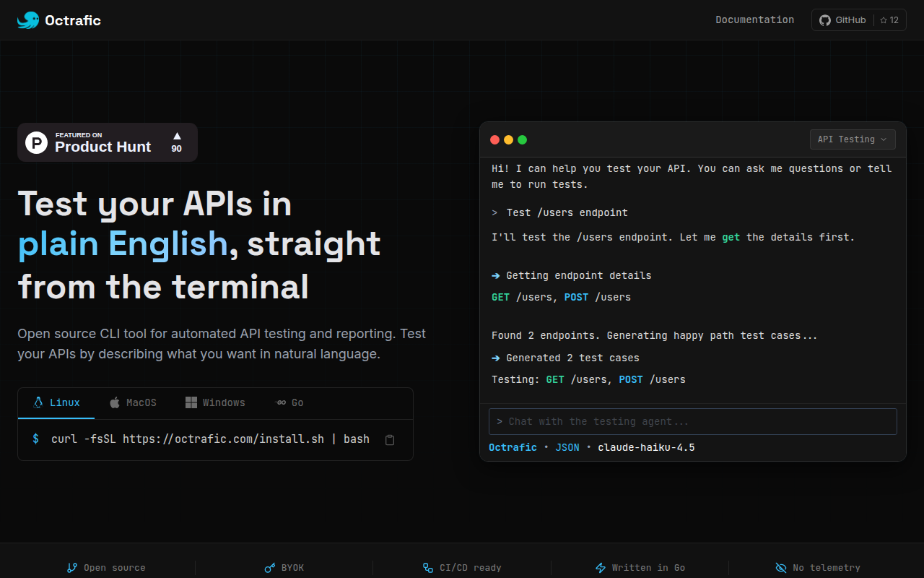Click the Product Hunt upvote arrow
924x578 pixels.
(x=177, y=136)
